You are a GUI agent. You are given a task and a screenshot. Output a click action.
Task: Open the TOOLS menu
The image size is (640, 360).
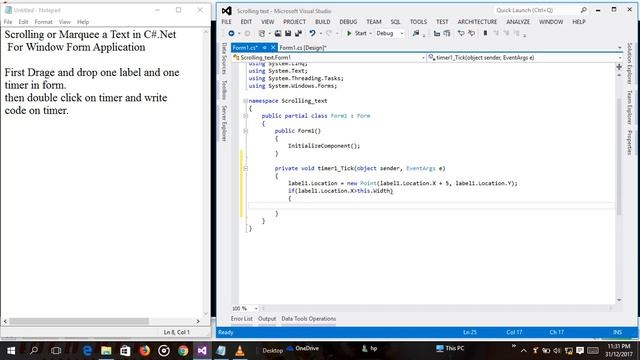(x=418, y=22)
